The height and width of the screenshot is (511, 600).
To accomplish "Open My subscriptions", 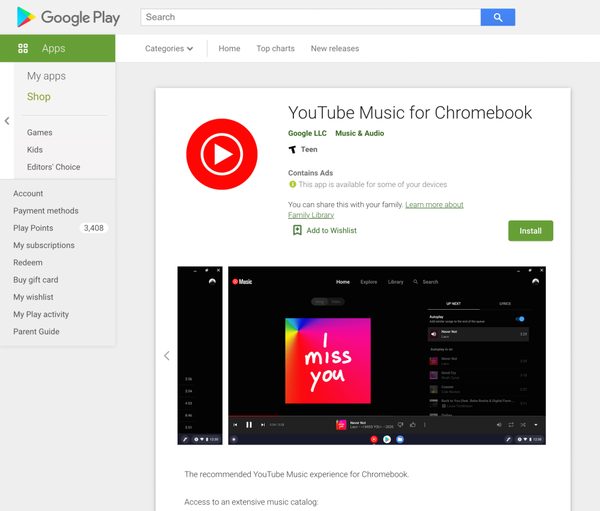I will click(x=44, y=245).
